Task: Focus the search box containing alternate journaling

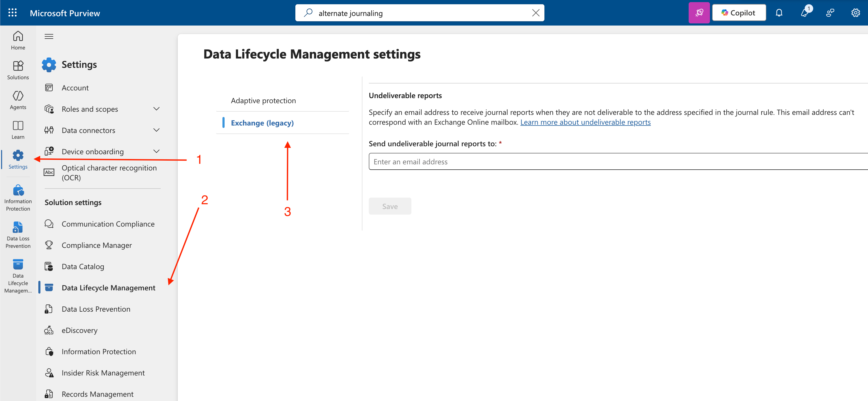Action: coord(420,13)
